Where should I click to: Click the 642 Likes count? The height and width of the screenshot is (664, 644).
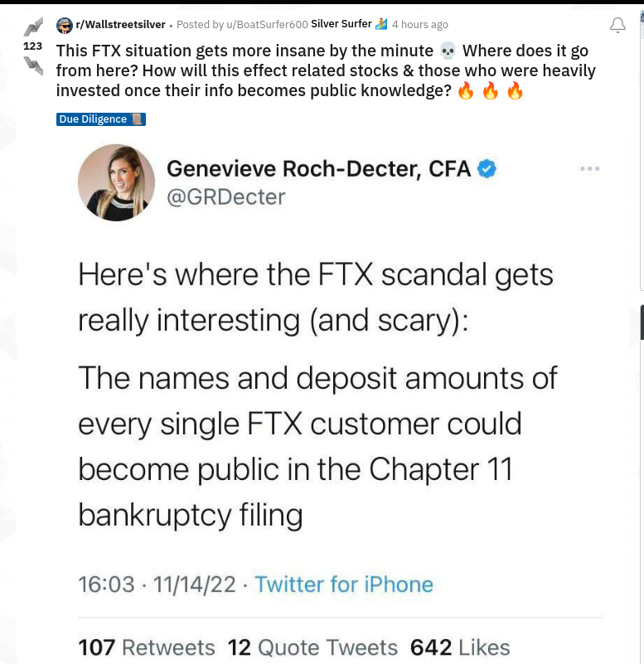coord(460,647)
